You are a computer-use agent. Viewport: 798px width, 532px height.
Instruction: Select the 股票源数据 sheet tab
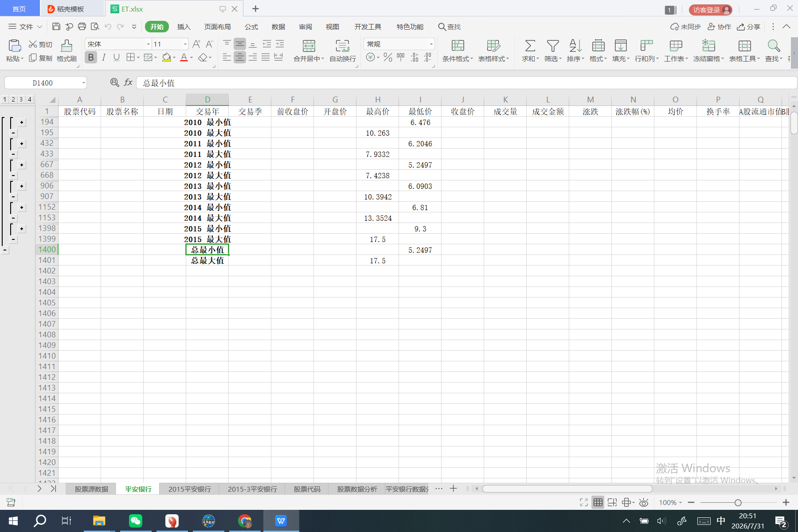pos(91,489)
